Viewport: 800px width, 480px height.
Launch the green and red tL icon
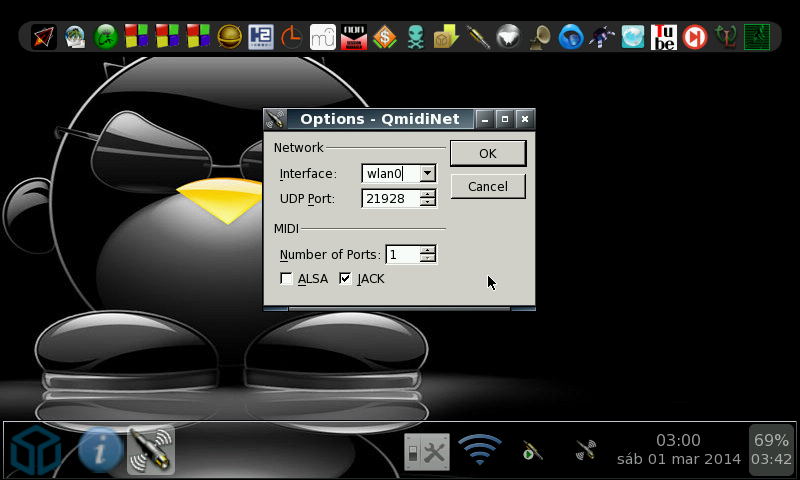click(726, 37)
